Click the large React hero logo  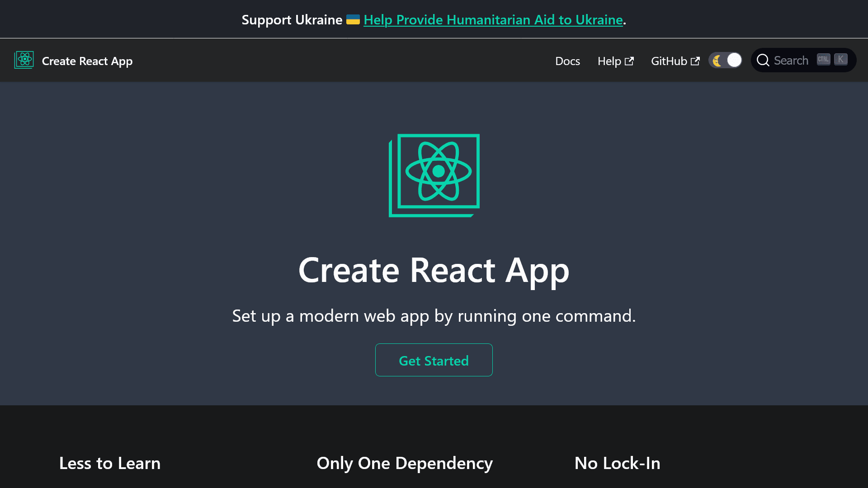(434, 175)
